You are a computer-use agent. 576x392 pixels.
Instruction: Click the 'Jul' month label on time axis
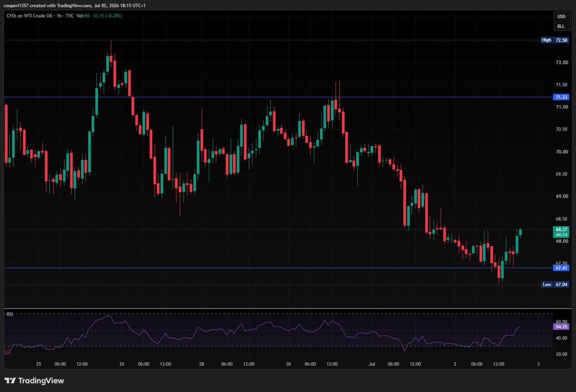coord(372,364)
